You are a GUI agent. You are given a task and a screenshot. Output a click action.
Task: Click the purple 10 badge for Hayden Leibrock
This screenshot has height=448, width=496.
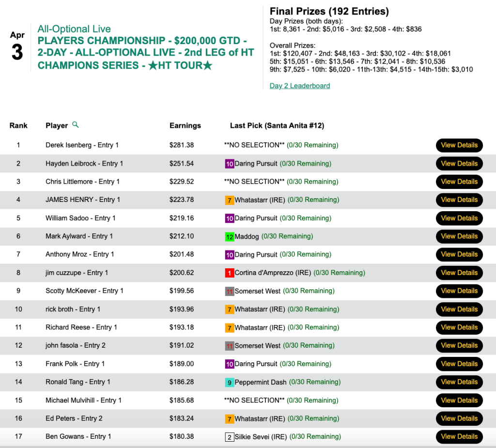(x=230, y=164)
